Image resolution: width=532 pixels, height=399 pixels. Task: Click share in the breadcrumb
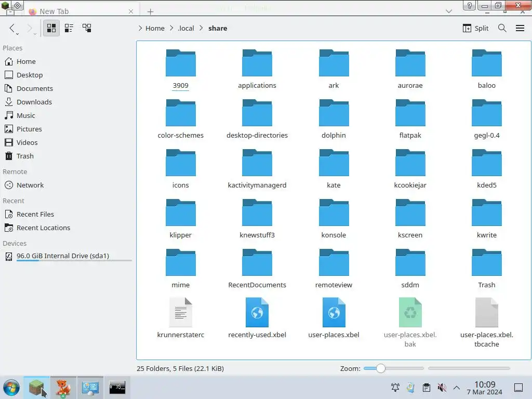click(x=218, y=28)
